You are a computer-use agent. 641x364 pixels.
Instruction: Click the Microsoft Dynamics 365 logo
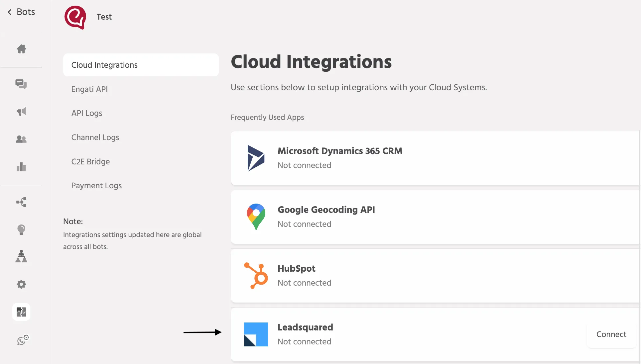coord(256,158)
